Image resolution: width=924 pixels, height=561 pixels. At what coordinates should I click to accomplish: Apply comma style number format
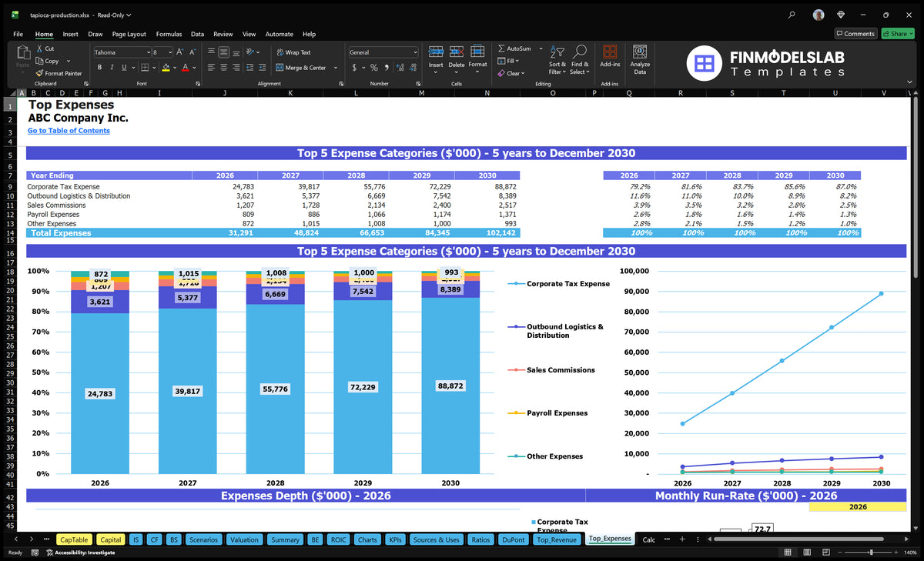(x=385, y=68)
